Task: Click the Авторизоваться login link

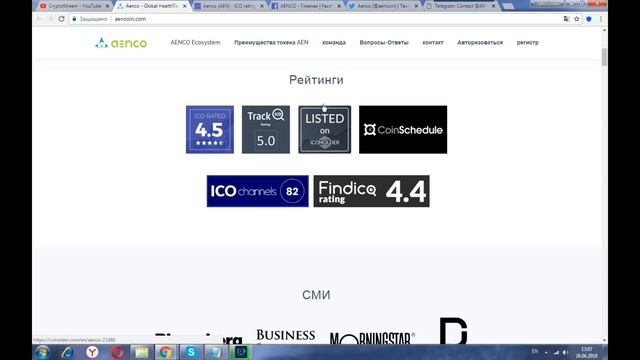Action: point(480,42)
